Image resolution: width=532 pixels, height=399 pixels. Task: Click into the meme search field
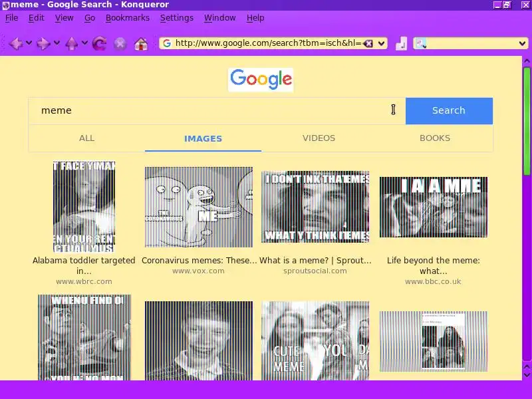tap(217, 111)
